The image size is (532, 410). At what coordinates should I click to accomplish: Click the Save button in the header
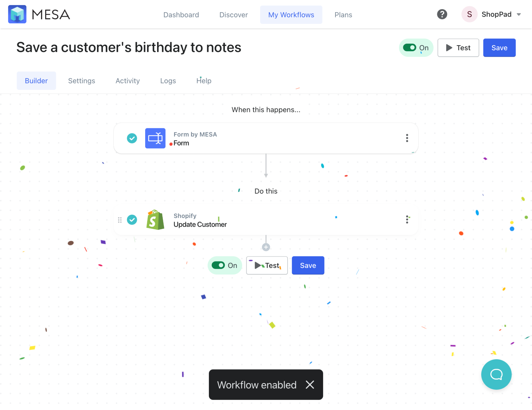tap(499, 48)
